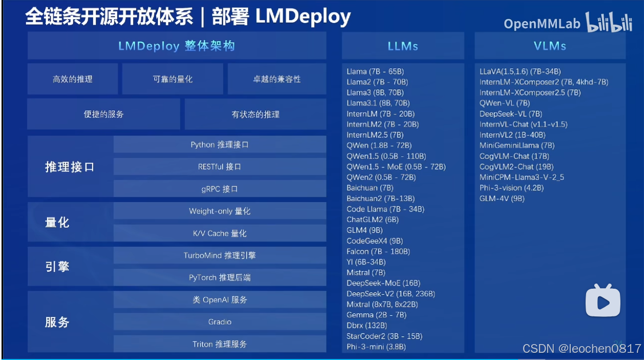This screenshot has width=644, height=360.
Task: Select 'Llama3 (8B, 70B)' entry
Action: [375, 93]
